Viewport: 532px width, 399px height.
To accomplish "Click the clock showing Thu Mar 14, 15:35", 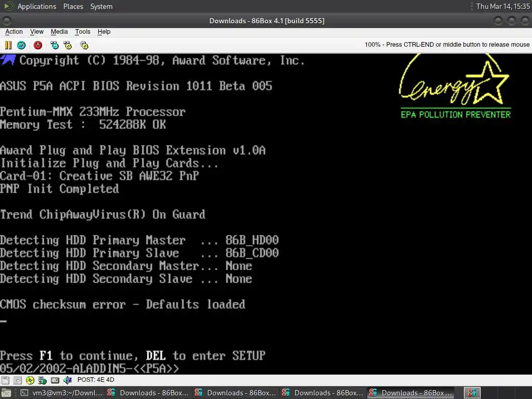I will [503, 6].
